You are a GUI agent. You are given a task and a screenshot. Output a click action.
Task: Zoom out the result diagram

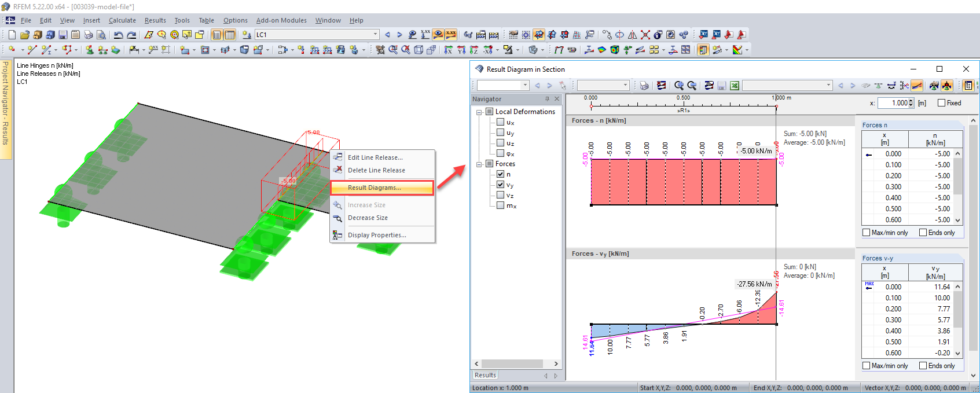tap(692, 86)
